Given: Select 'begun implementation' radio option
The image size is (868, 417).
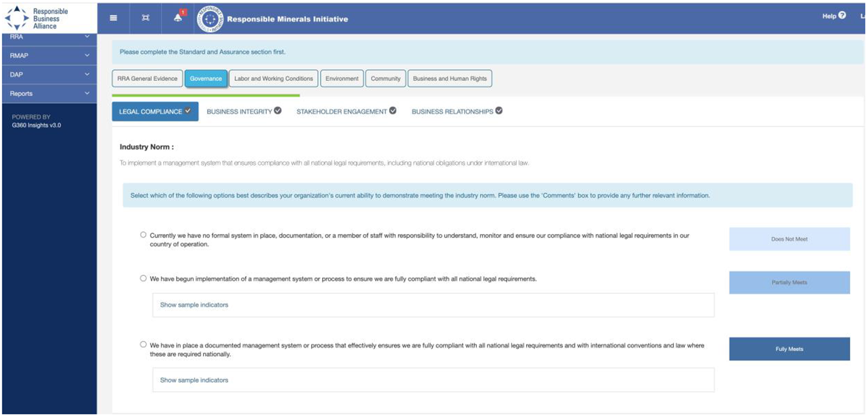Looking at the screenshot, I should [143, 278].
